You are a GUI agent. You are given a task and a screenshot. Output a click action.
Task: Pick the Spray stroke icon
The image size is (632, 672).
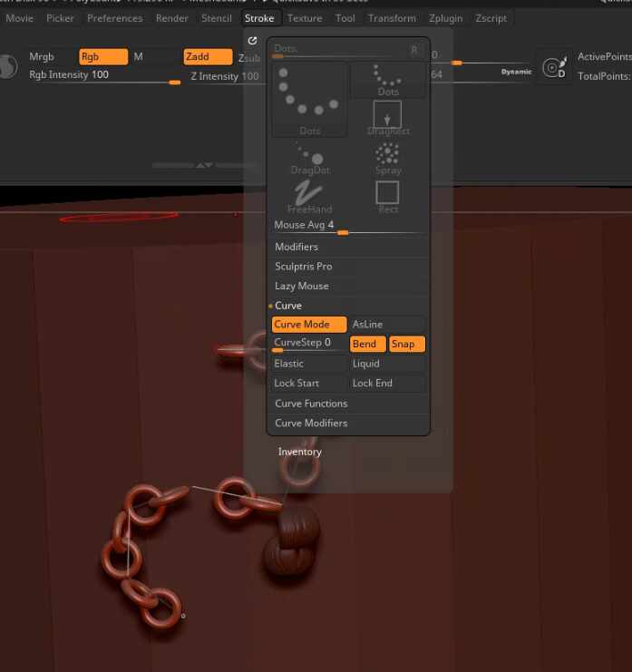click(388, 159)
